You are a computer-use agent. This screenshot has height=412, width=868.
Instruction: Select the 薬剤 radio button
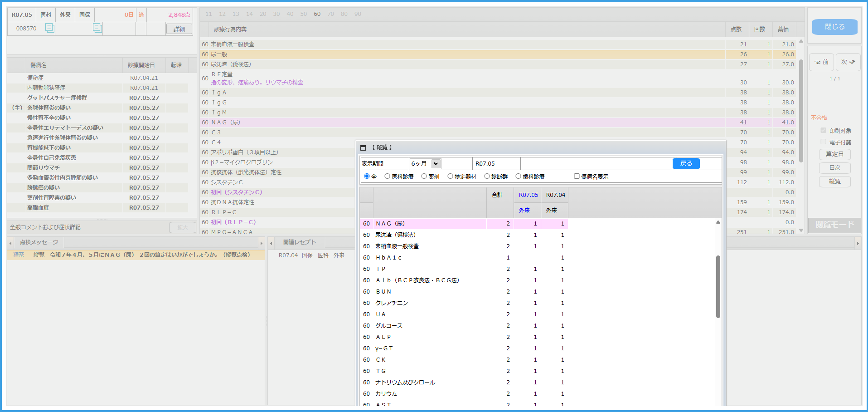(424, 176)
